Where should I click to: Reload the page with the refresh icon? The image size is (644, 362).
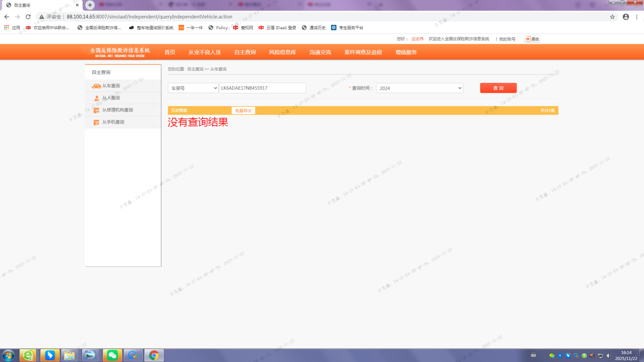point(28,17)
